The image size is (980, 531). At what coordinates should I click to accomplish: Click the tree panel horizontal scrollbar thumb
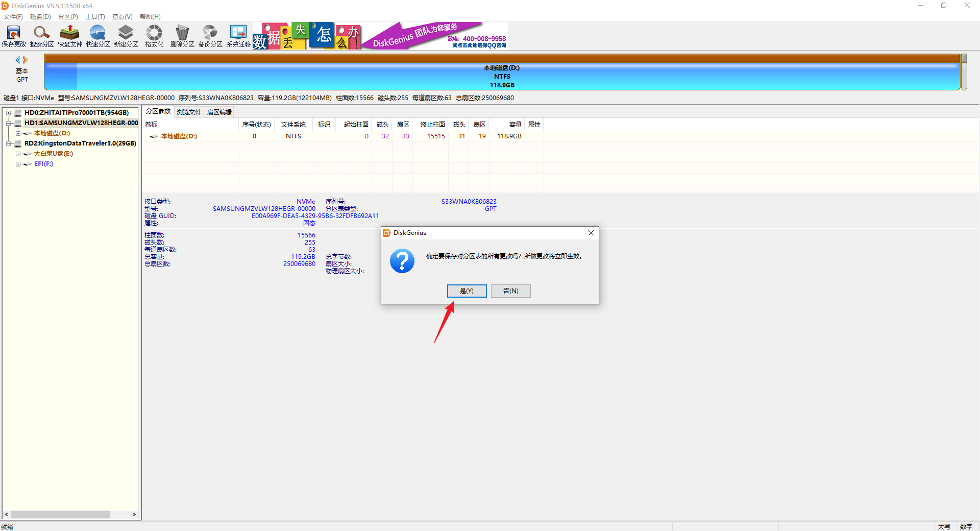tap(60, 515)
